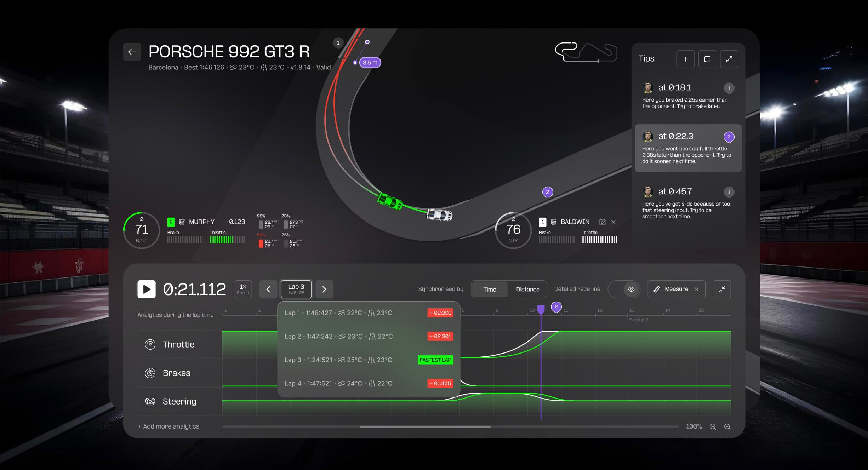Synchronise by Distance
The image size is (868, 470).
pos(528,289)
